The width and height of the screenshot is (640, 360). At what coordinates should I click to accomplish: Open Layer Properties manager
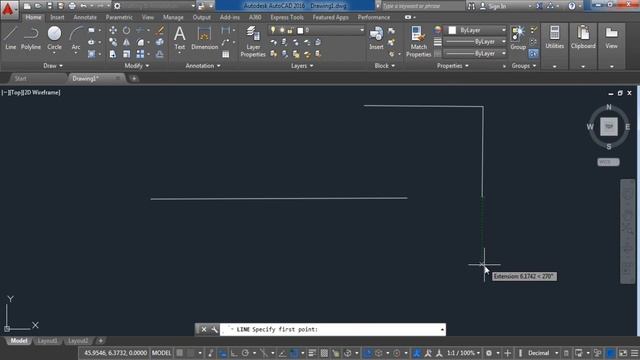(253, 41)
